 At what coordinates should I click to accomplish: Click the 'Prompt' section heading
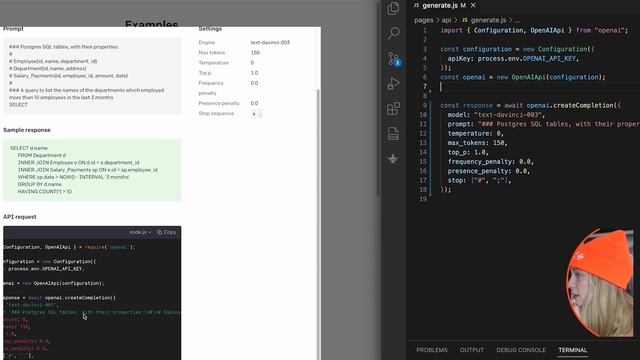[13, 29]
